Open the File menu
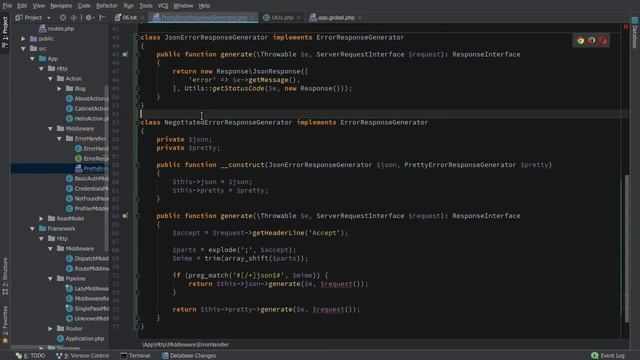 point(7,6)
